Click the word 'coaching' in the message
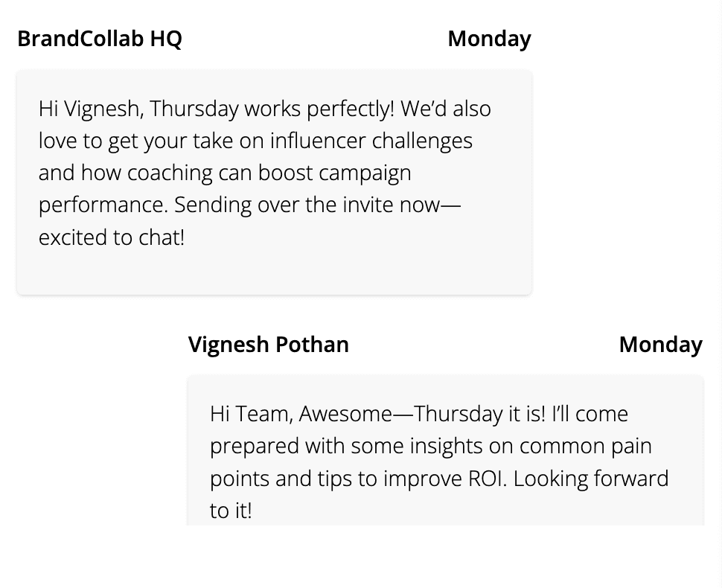Screen dimensions: 722x588 tap(170, 173)
